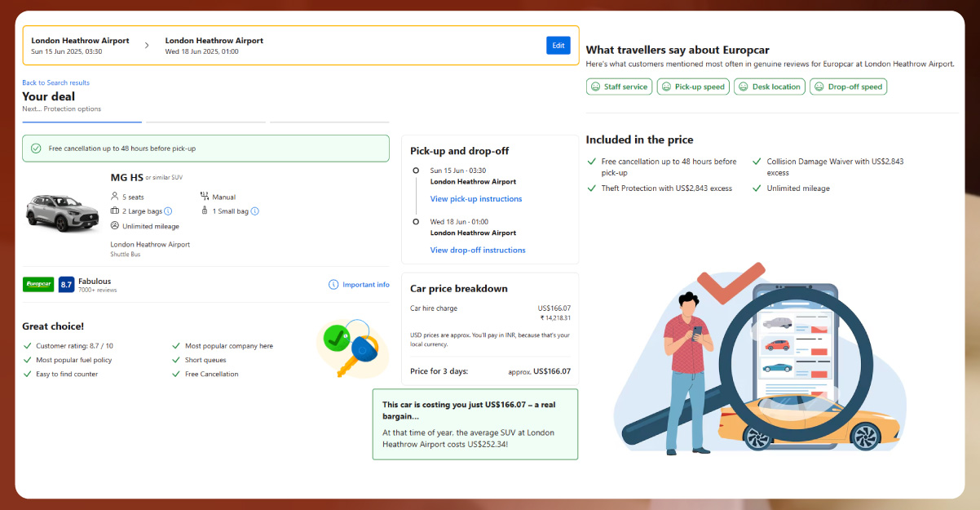980x510 pixels.
Task: Click the Europcar logo
Action: (x=38, y=284)
